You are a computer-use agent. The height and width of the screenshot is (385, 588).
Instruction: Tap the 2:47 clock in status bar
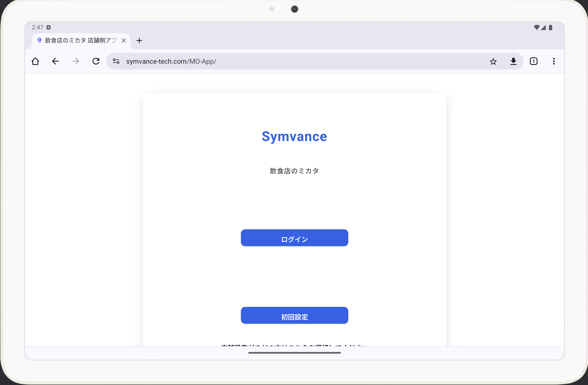(x=38, y=27)
